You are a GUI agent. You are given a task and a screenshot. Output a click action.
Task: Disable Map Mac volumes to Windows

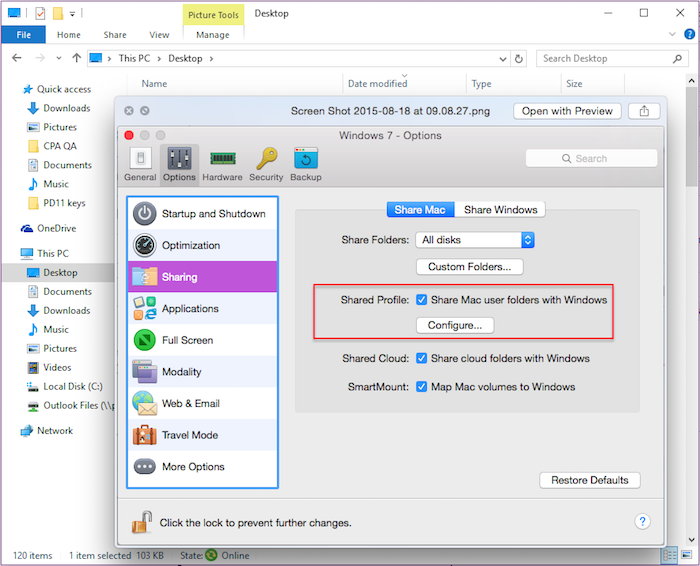point(422,387)
